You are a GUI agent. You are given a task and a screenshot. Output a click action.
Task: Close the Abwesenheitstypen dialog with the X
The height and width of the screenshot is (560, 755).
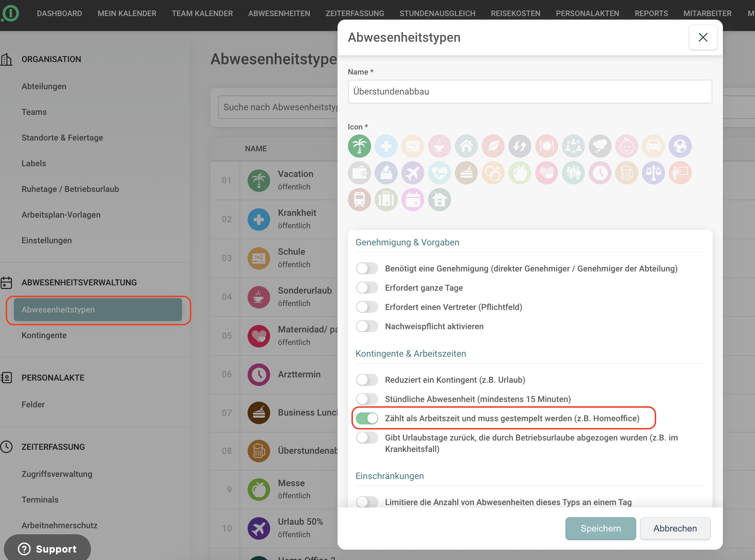(x=703, y=37)
